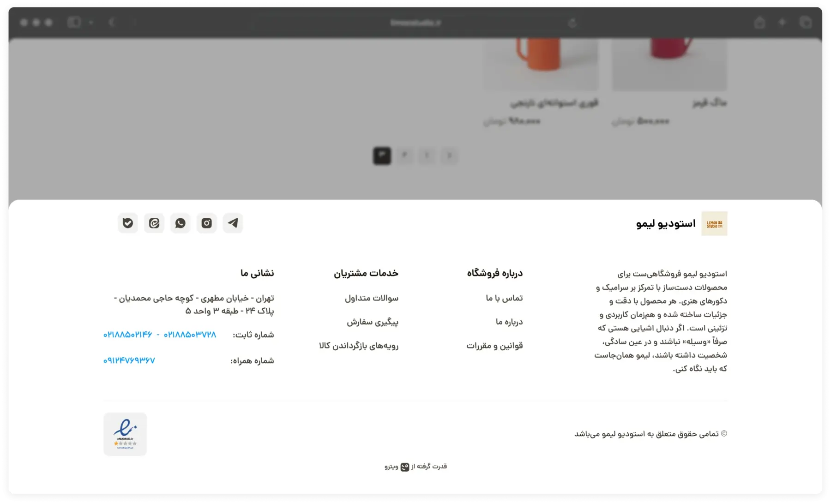Open the 'سوالات متداول' link
831x504 pixels.
pos(372,298)
